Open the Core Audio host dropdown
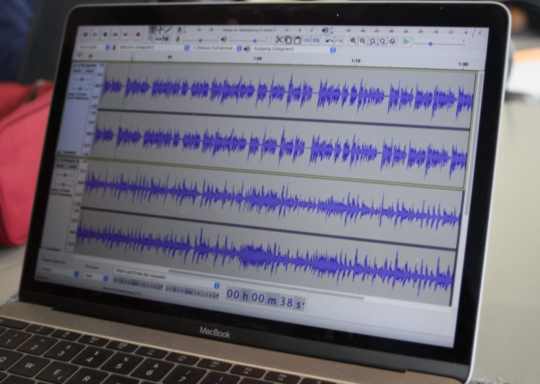Screen dimensions: 540x384 point(94,47)
